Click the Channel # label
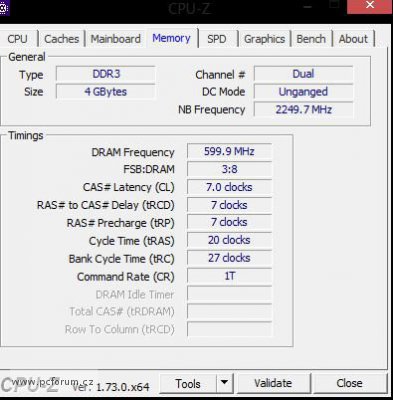The width and height of the screenshot is (393, 400). click(220, 75)
